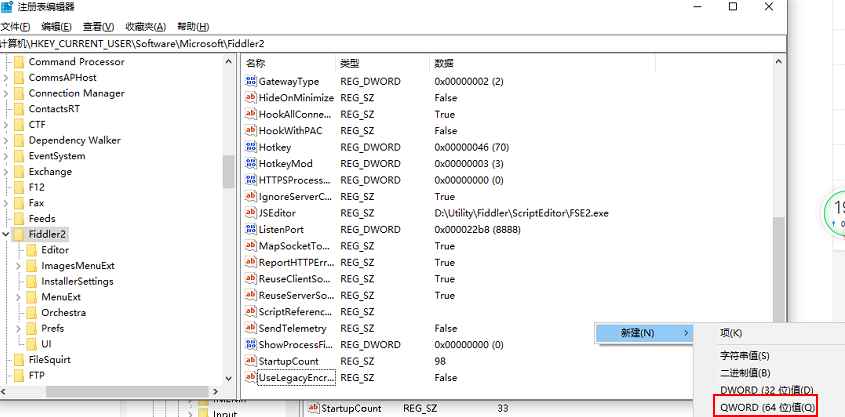Click the ImagesMenuExt folder icon
The width and height of the screenshot is (845, 417).
31,266
